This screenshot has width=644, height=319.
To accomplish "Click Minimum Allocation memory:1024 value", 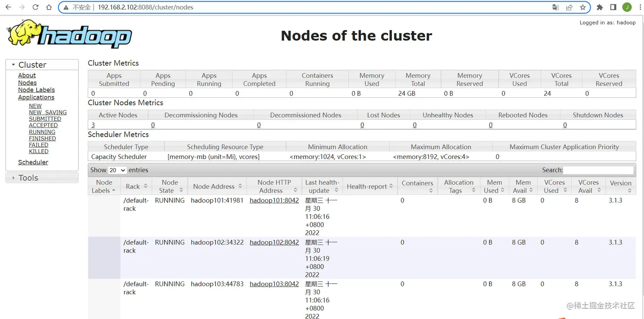I will click(328, 157).
